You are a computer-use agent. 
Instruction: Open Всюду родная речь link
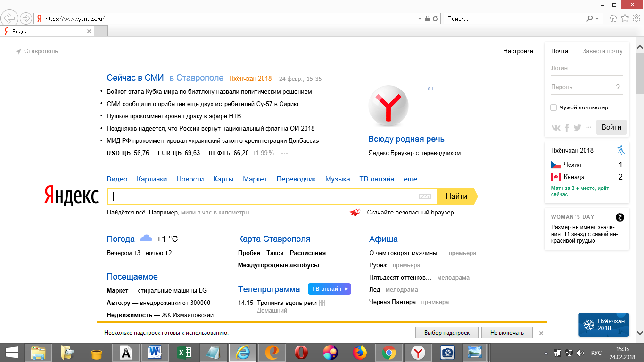(x=406, y=139)
